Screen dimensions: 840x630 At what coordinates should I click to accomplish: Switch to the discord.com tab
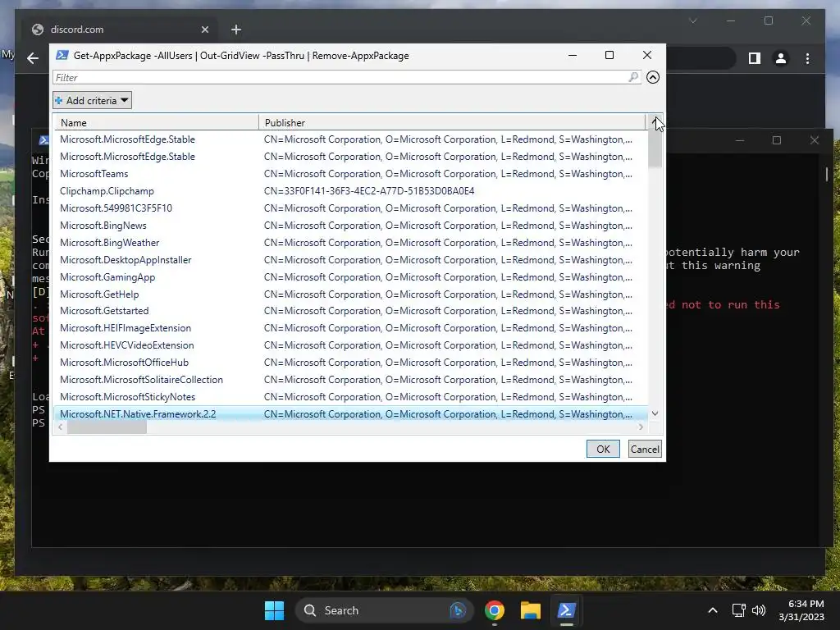coord(117,30)
